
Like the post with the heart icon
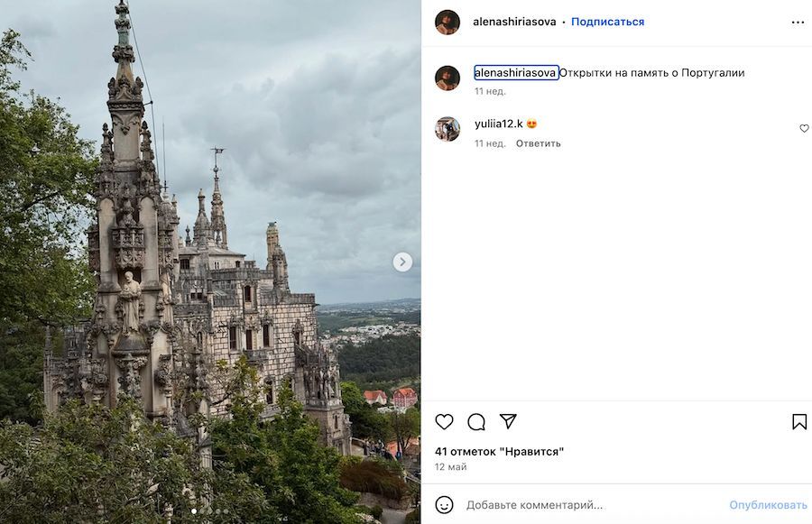(444, 422)
